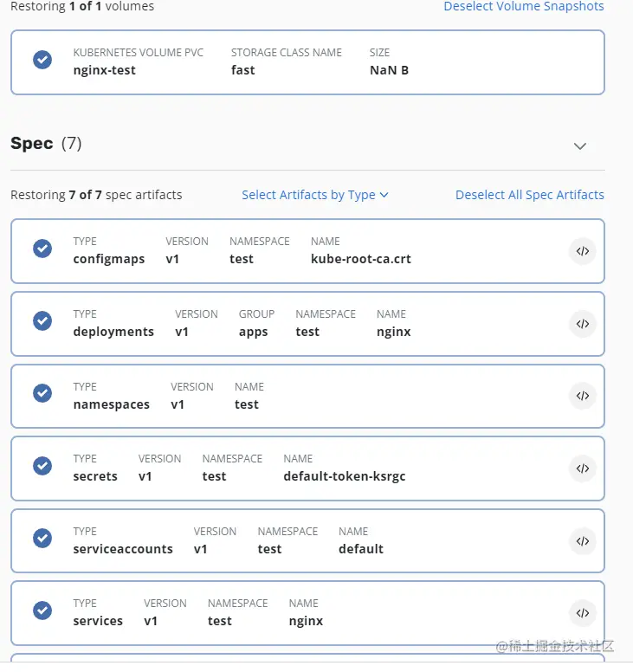
Task: View YAML code for kube-root-ca.crt configmap
Action: tap(583, 251)
